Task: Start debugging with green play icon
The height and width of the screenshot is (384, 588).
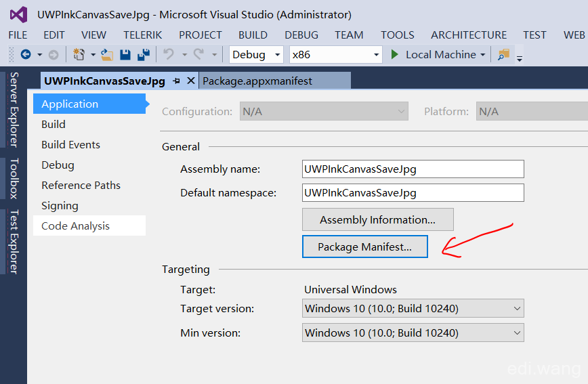Action: tap(394, 55)
